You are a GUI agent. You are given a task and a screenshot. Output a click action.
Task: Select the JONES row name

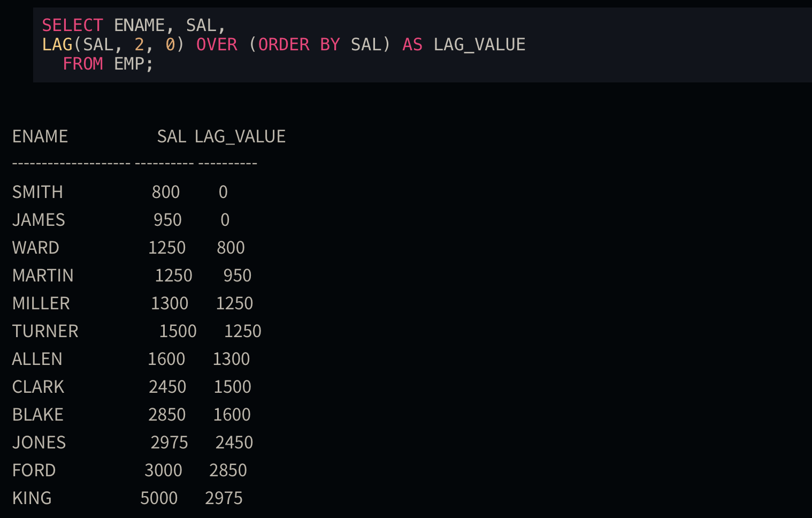pos(39,443)
